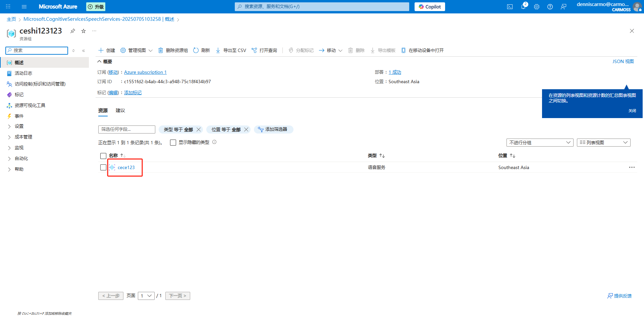Open the 管理视图 dropdown
This screenshot has width=644, height=317.
(x=137, y=50)
